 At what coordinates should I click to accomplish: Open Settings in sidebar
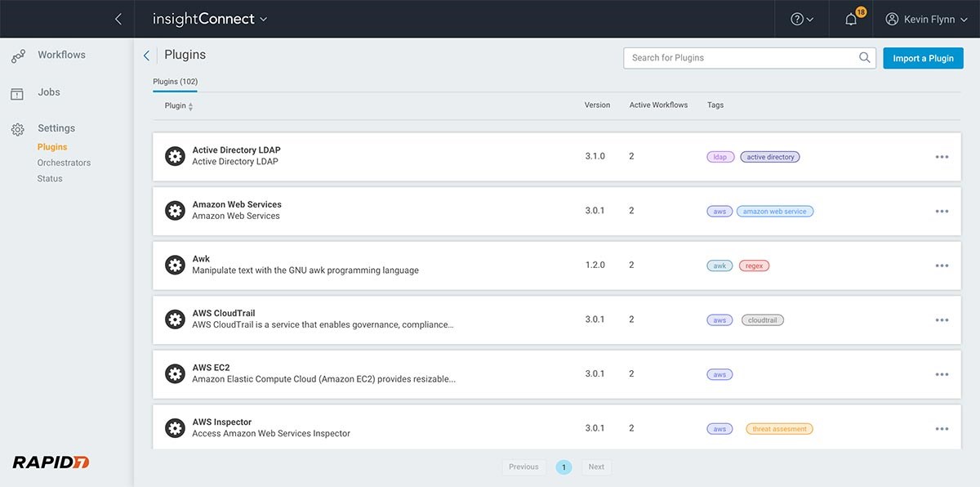pos(56,128)
